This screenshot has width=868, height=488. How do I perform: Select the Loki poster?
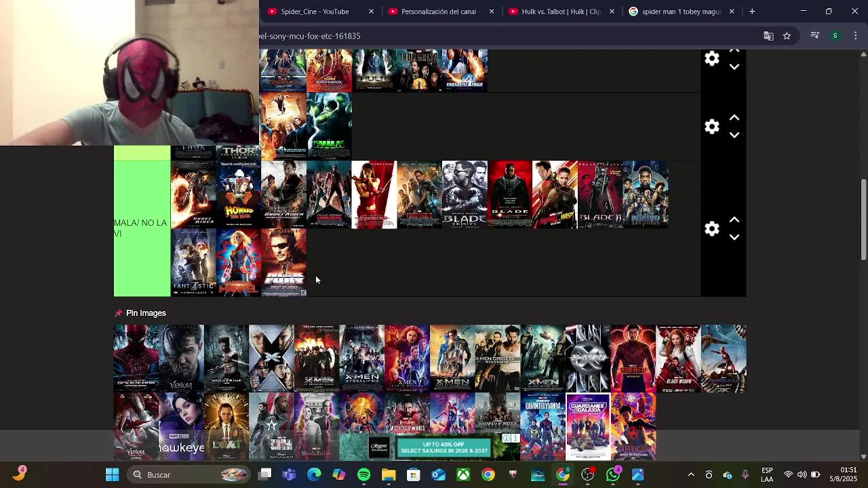coord(226,426)
